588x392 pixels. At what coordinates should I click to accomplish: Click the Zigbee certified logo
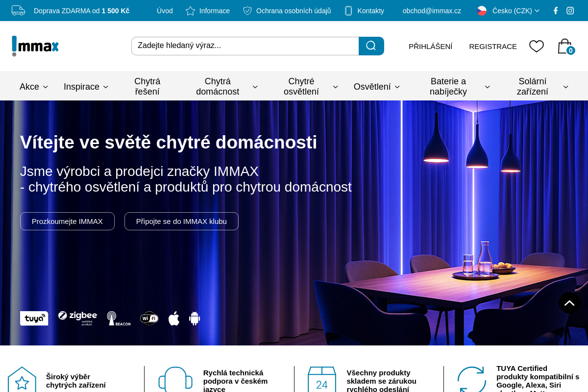click(77, 318)
